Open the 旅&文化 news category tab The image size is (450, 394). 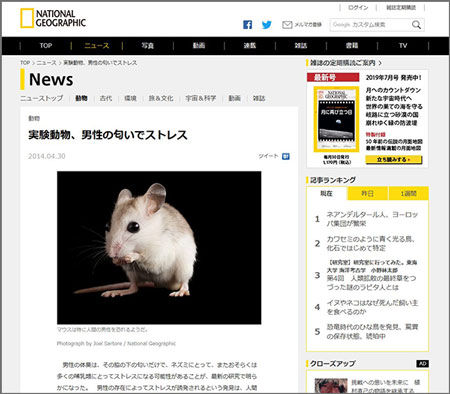[x=161, y=98]
